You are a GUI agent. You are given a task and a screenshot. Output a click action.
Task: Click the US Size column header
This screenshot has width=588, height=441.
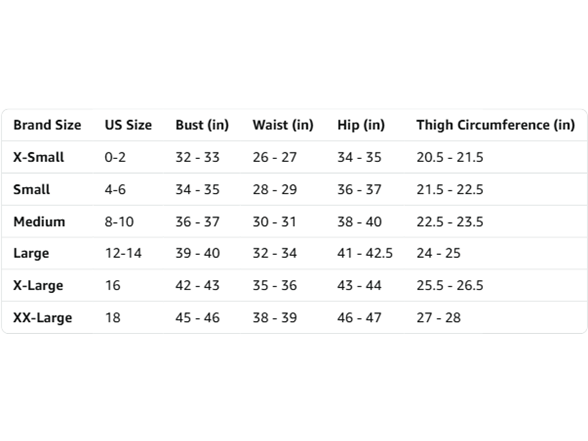[128, 125]
